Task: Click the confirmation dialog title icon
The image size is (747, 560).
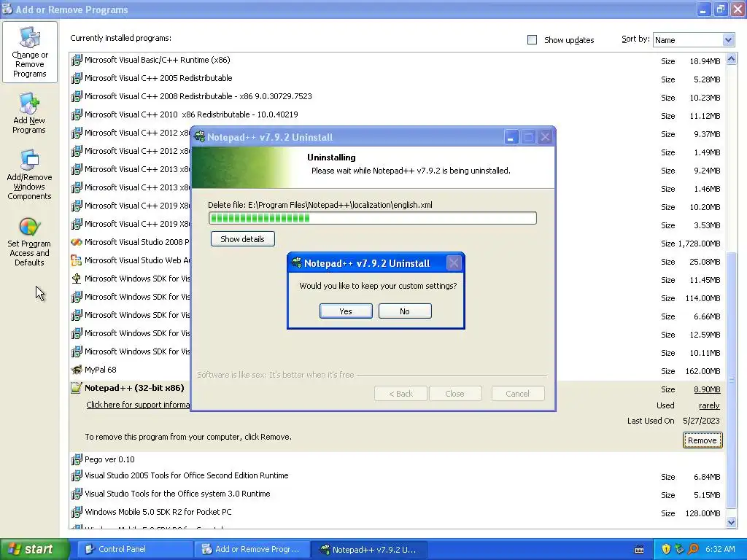Action: [x=297, y=262]
